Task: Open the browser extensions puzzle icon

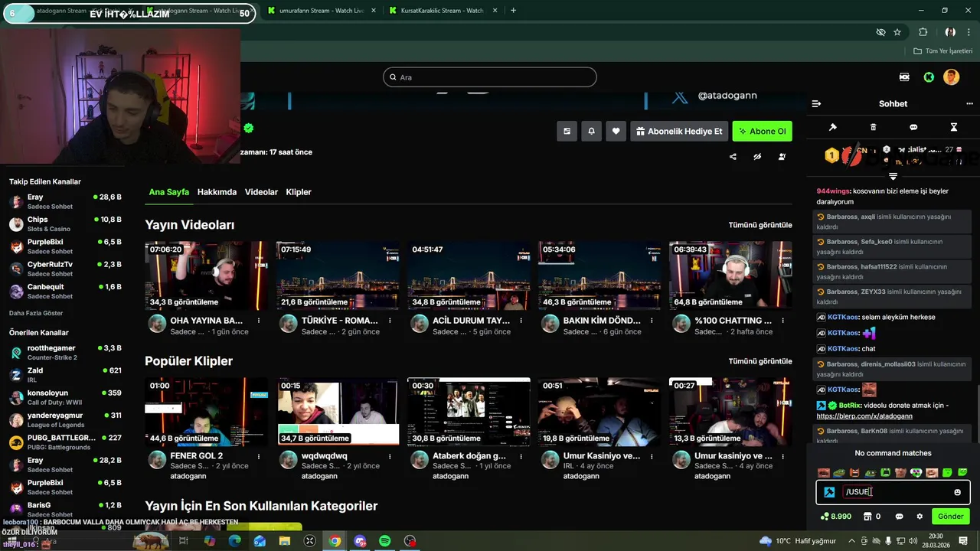Action: pyautogui.click(x=923, y=32)
